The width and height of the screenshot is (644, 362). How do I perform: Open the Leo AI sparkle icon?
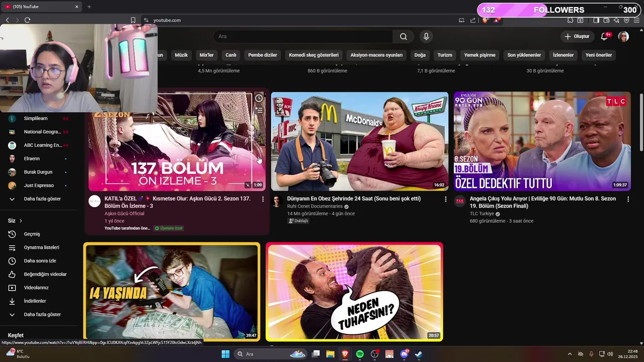[616, 20]
